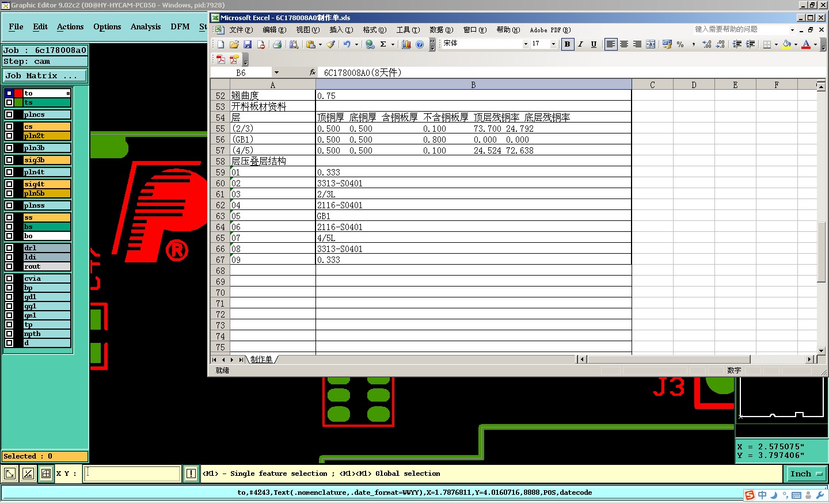Click the Print icon in Excel toolbar
The width and height of the screenshot is (829, 504).
click(277, 44)
